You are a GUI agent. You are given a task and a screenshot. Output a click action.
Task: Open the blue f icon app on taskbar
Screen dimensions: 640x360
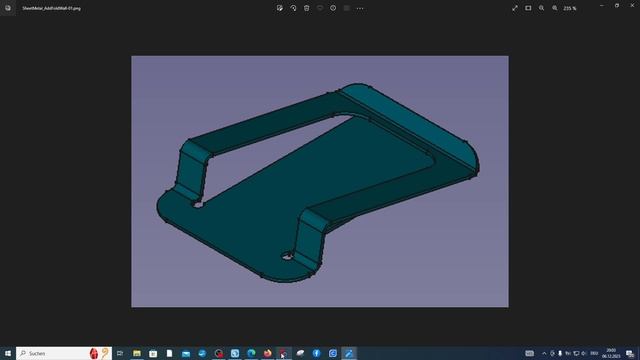click(316, 353)
